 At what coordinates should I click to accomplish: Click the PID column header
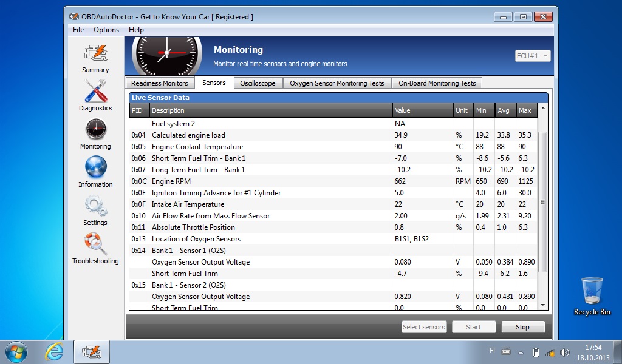[x=139, y=110]
